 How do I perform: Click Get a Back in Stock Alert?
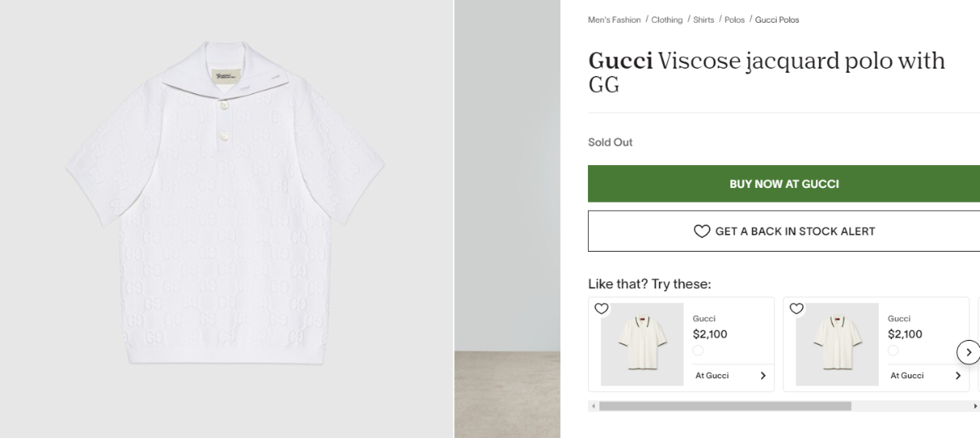pyautogui.click(x=784, y=231)
